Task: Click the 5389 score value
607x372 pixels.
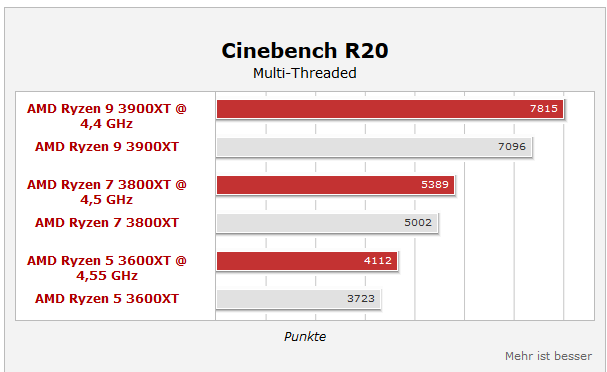Action: coord(435,185)
